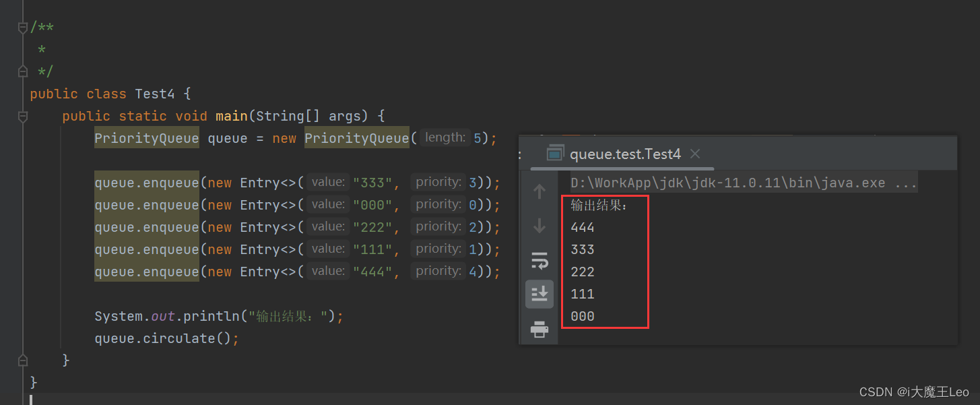Click console output line 000
The height and width of the screenshot is (405, 980).
[x=583, y=317]
